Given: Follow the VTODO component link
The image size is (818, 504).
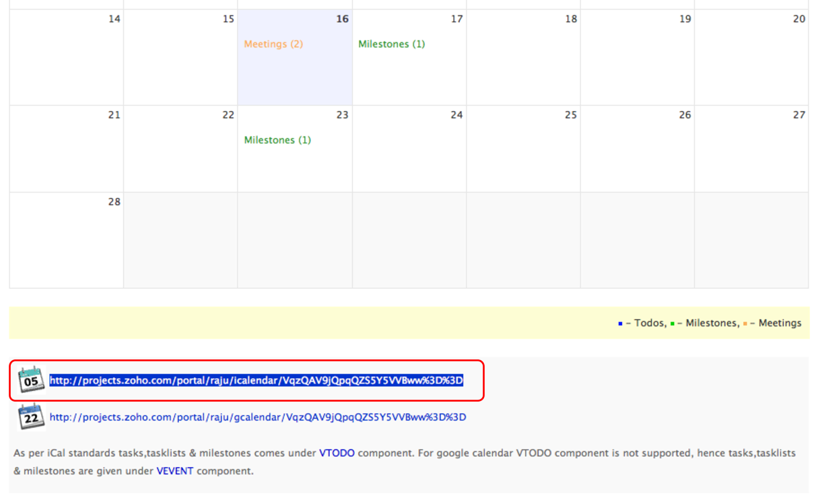Looking at the screenshot, I should [x=337, y=453].
